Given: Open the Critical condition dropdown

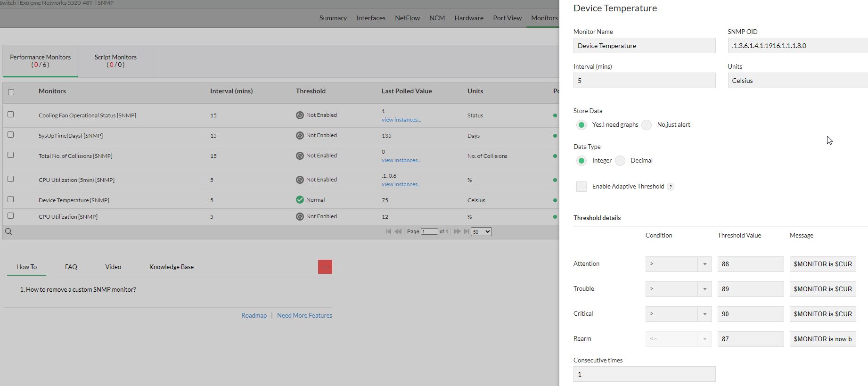Looking at the screenshot, I should click(678, 314).
